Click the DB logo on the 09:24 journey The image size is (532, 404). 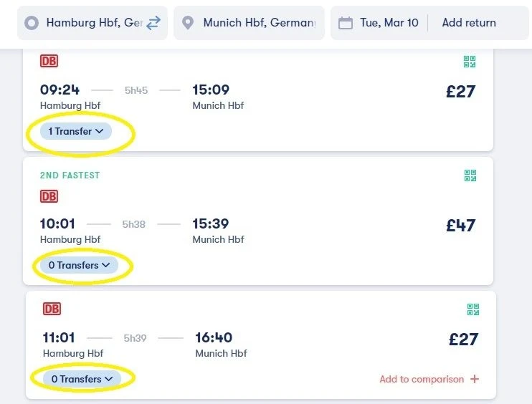[49, 61]
